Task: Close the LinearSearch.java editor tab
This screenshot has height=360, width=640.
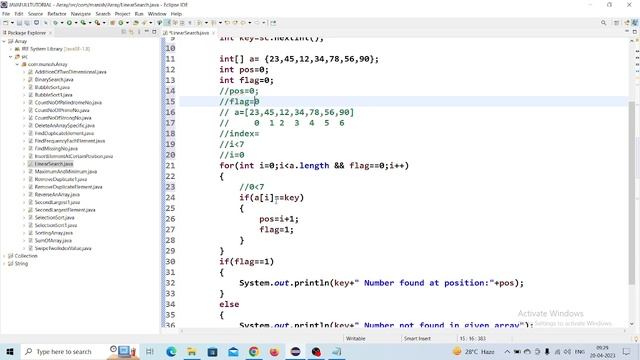Action: coord(213,33)
